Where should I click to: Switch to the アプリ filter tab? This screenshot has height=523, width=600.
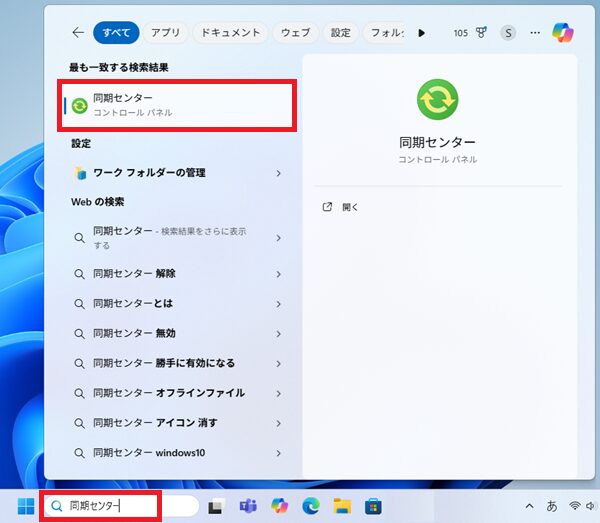point(165,33)
